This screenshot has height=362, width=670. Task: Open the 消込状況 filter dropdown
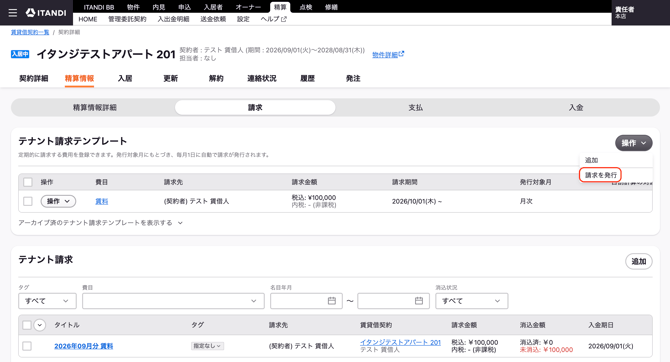(472, 301)
